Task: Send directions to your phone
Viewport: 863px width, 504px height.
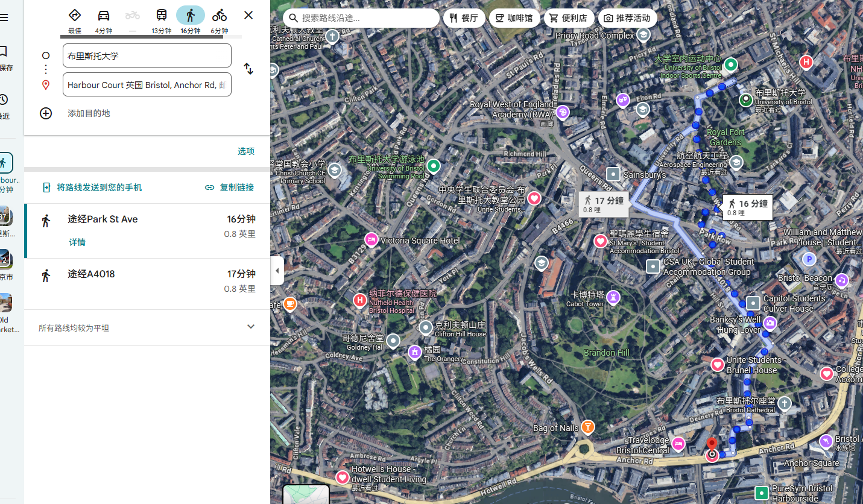Action: [93, 187]
